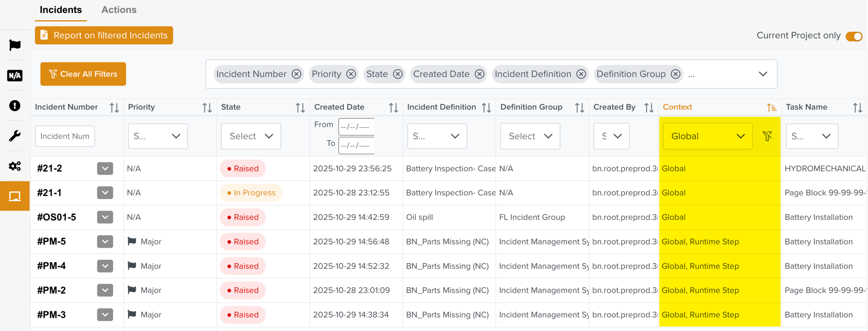This screenshot has width=868, height=331.
Task: Change Context column sort order
Action: click(771, 107)
